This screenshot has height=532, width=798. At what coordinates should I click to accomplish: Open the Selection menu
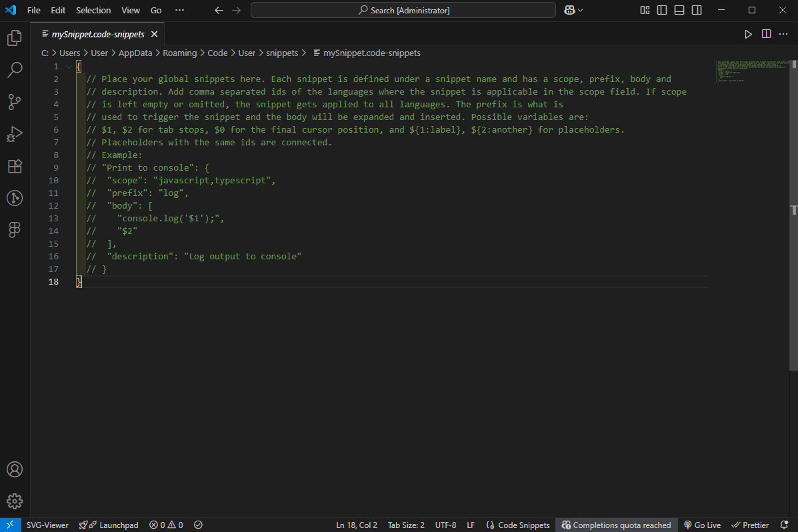click(93, 10)
